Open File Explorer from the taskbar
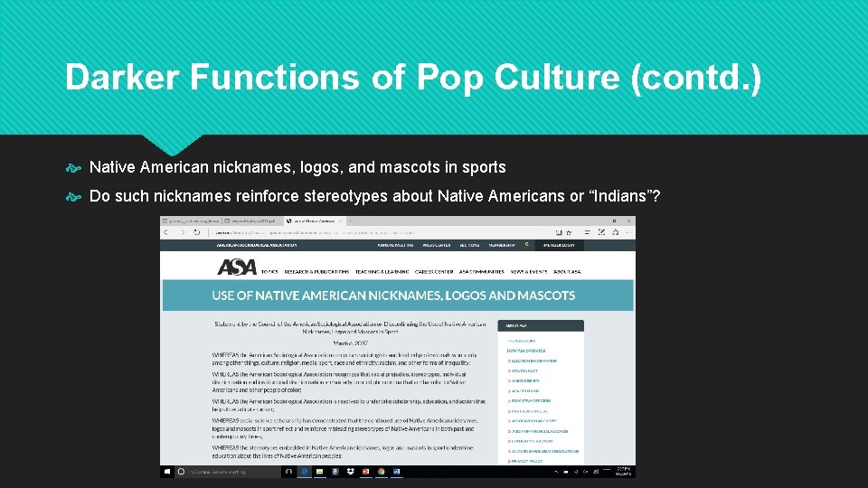868x488 pixels. 319,472
